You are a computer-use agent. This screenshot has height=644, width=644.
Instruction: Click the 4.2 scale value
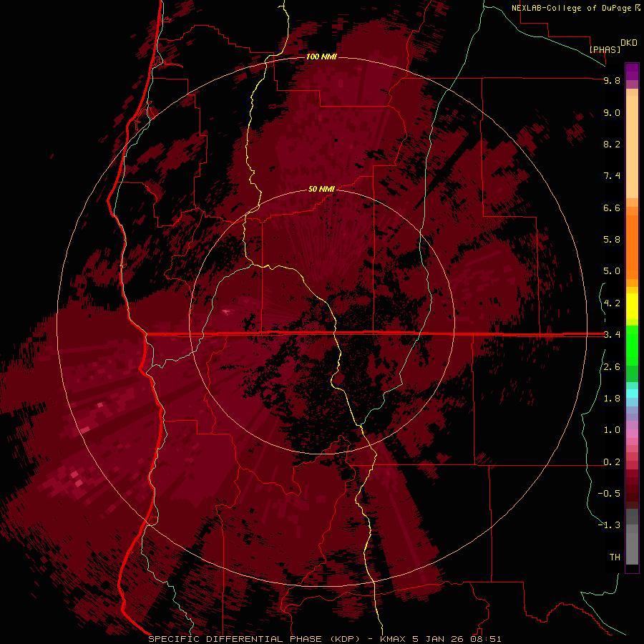pos(612,303)
